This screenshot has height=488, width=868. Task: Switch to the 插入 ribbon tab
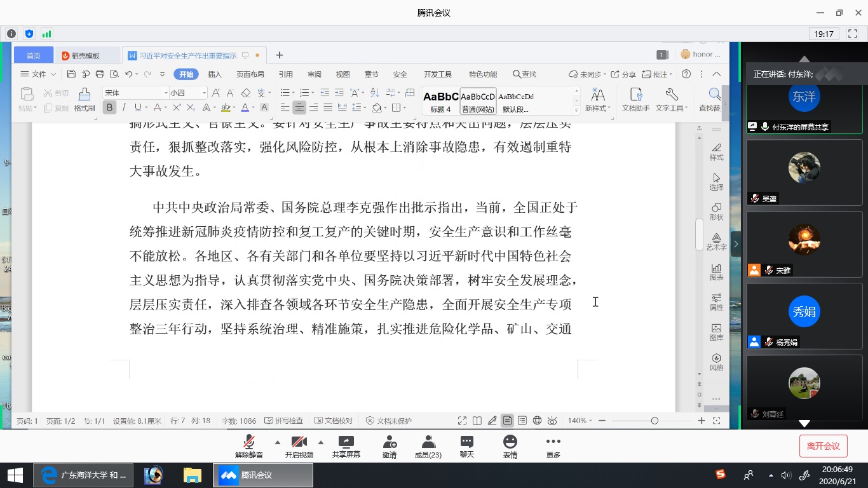(215, 74)
